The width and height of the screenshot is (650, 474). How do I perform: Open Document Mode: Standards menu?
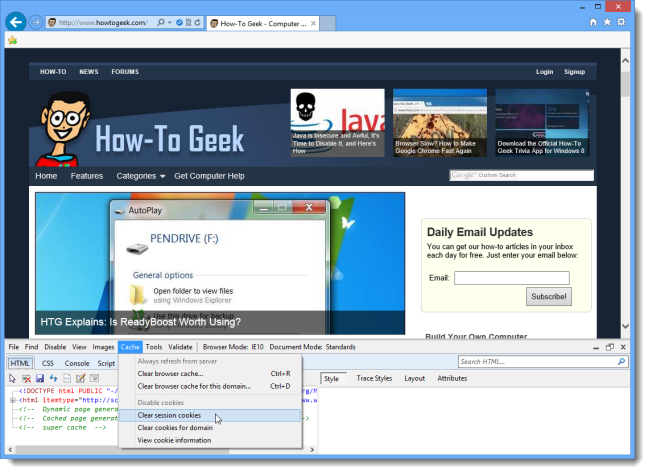(313, 347)
